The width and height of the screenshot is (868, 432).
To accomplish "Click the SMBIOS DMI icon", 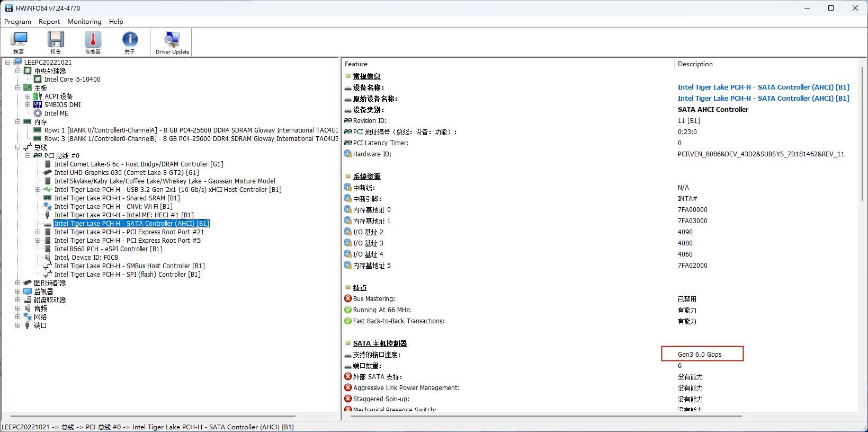I will click(x=38, y=105).
